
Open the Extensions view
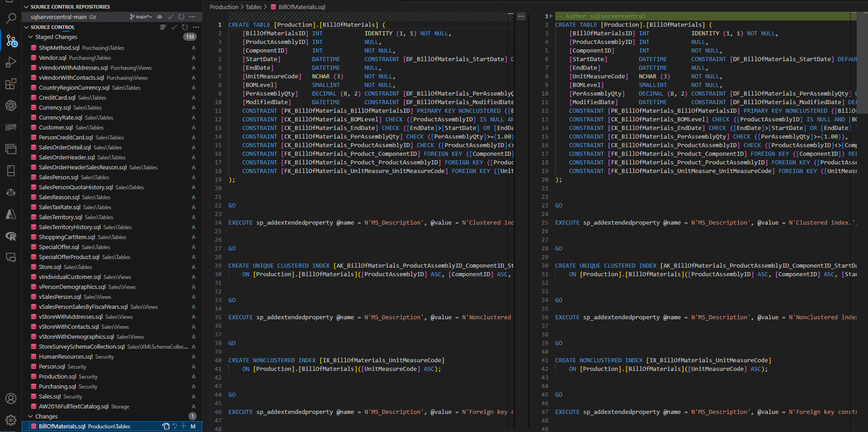pyautogui.click(x=11, y=84)
